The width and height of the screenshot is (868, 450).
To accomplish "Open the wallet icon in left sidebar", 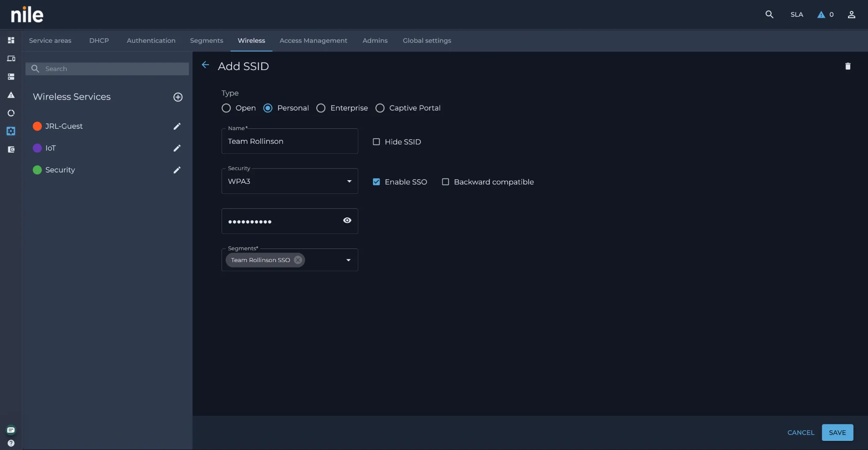I will [11, 149].
